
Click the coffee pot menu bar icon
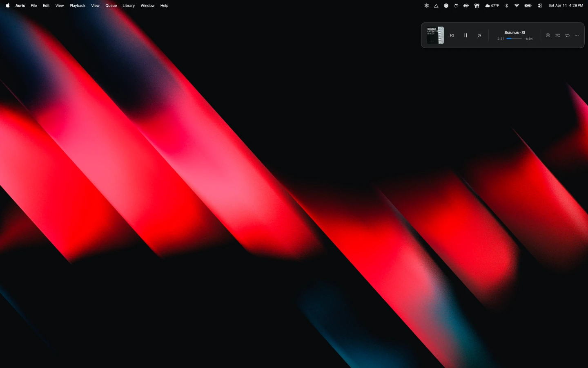click(x=456, y=6)
